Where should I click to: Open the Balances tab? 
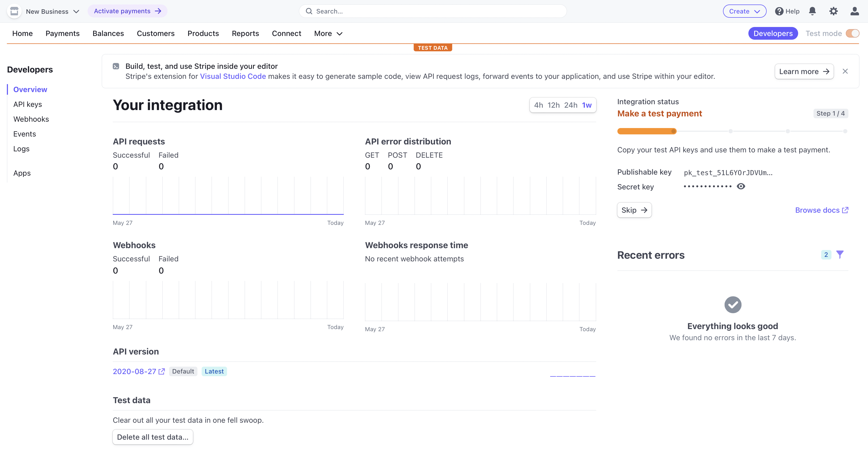click(108, 33)
